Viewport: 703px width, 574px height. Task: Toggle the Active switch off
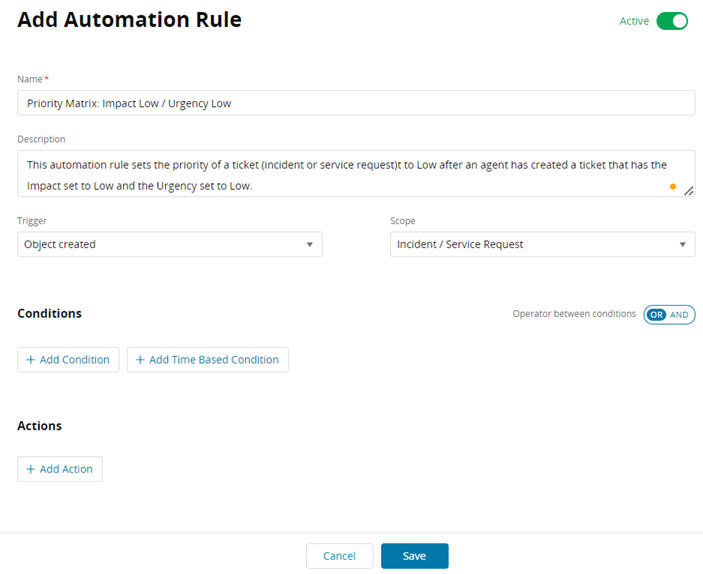(x=672, y=21)
